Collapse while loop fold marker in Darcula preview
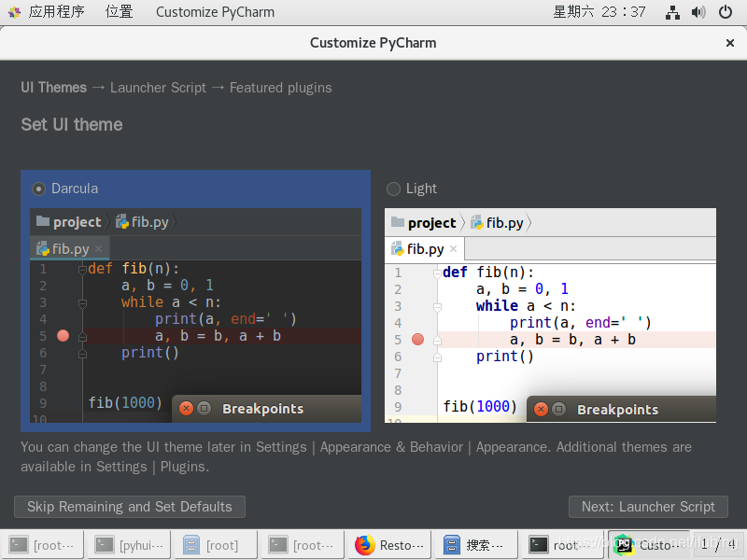This screenshot has width=747, height=560. tap(82, 303)
